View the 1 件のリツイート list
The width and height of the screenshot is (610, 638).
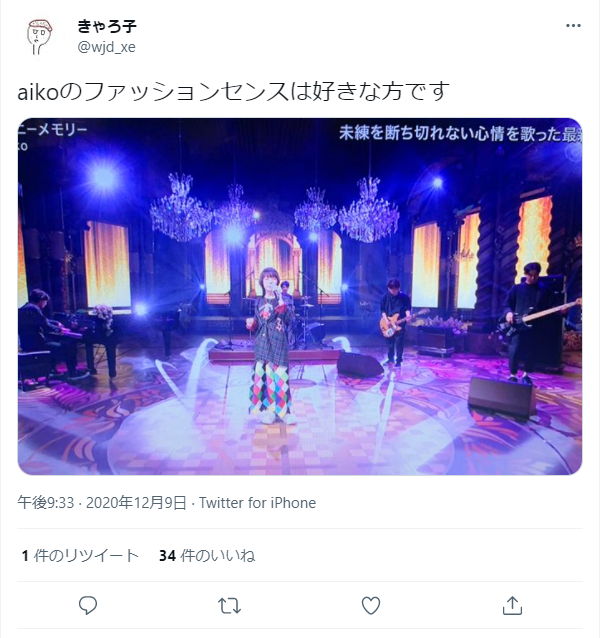point(80,555)
